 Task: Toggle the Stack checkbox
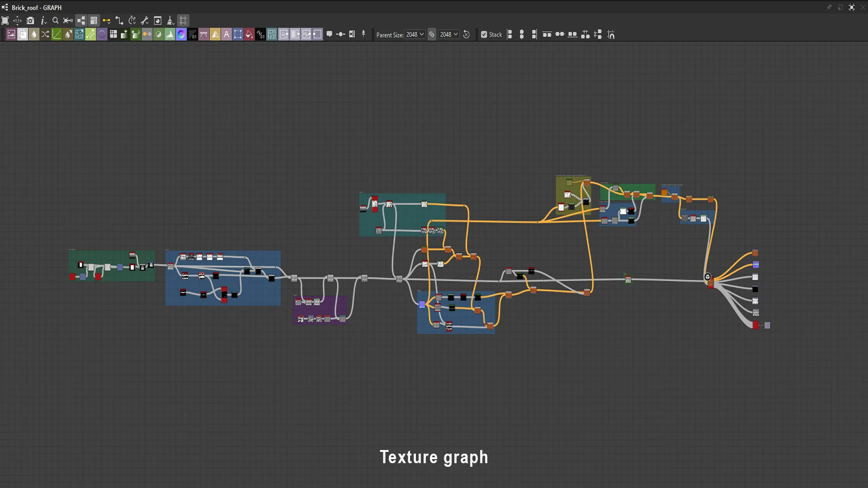pos(484,34)
